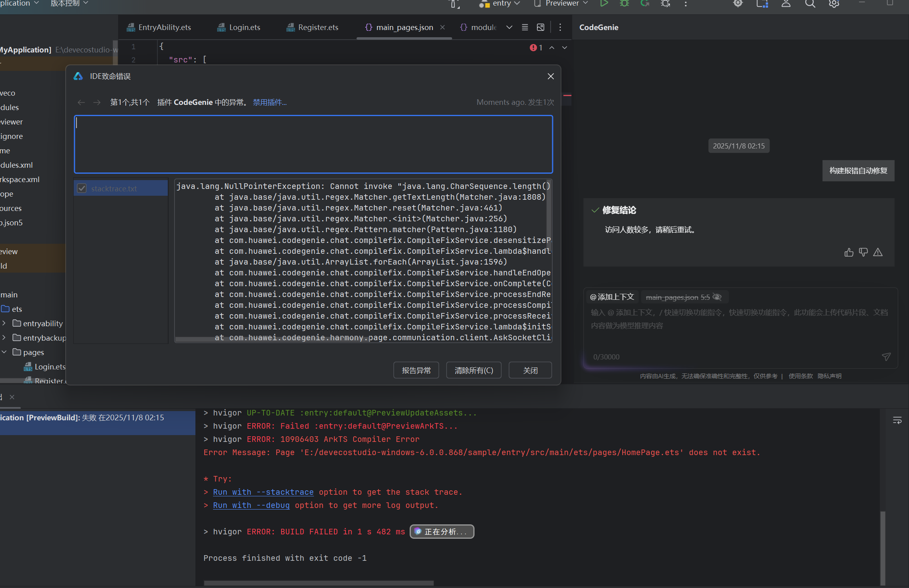The width and height of the screenshot is (909, 588).
Task: Toggle the stacktrace.txt checkbox
Action: tap(82, 189)
